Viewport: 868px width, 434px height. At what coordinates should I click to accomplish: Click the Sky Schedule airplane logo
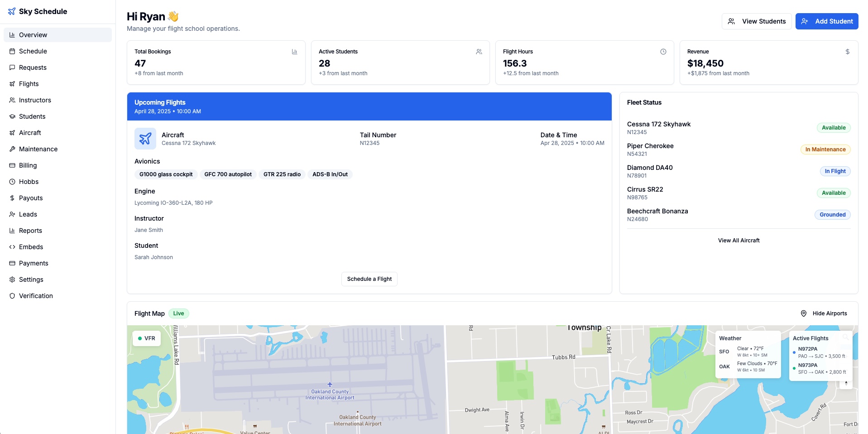click(12, 11)
